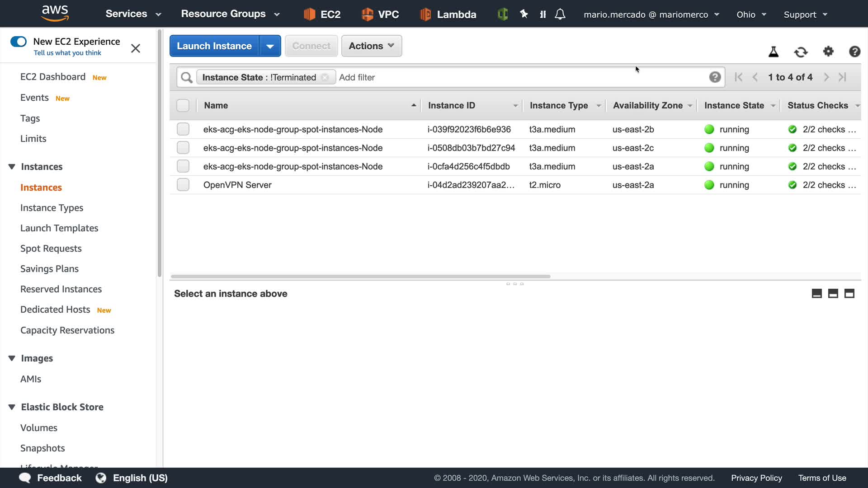Viewport: 868px width, 488px height.
Task: Click the refresh instances icon
Action: coord(801,52)
